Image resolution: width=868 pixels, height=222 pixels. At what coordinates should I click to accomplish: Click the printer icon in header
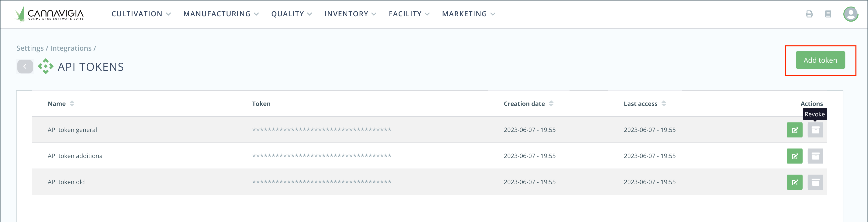(x=809, y=14)
